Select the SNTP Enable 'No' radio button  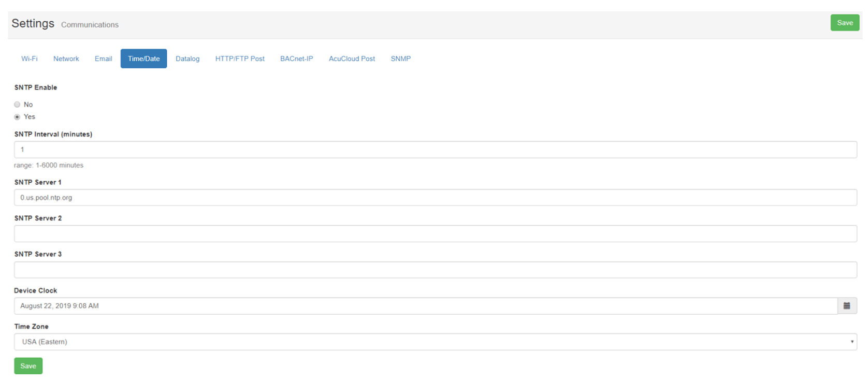[x=17, y=105]
